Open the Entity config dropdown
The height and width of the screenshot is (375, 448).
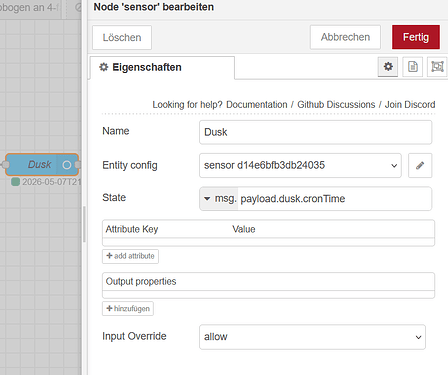click(x=300, y=165)
